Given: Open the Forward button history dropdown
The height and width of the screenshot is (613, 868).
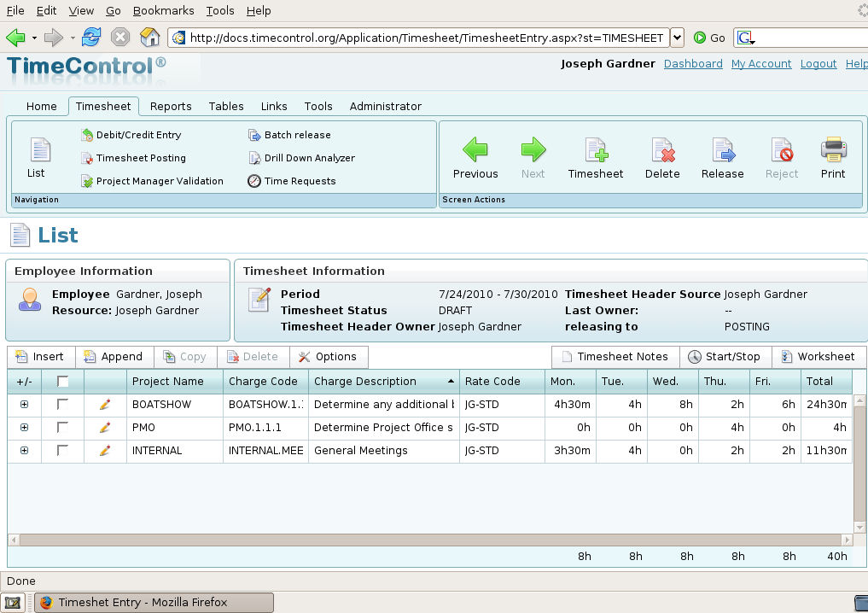Looking at the screenshot, I should point(73,38).
